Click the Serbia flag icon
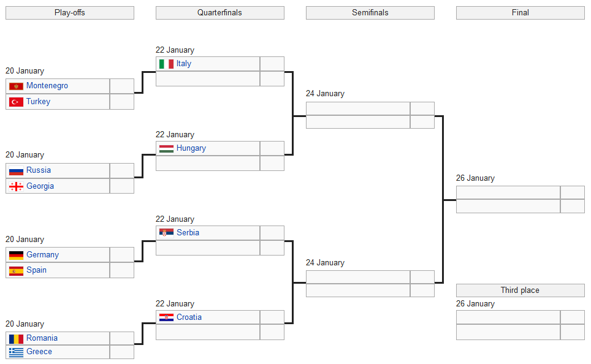The height and width of the screenshot is (364, 591). coord(166,233)
